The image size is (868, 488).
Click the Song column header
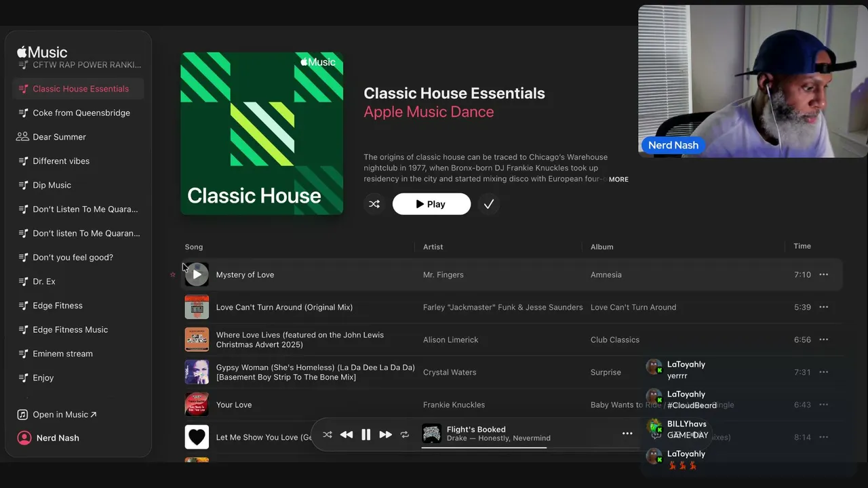(194, 247)
